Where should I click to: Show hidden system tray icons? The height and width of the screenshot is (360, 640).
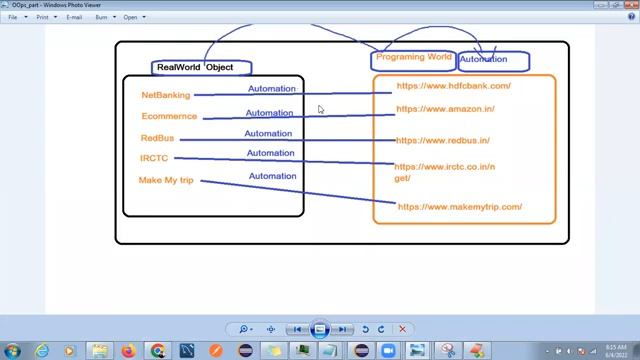[x=547, y=351]
